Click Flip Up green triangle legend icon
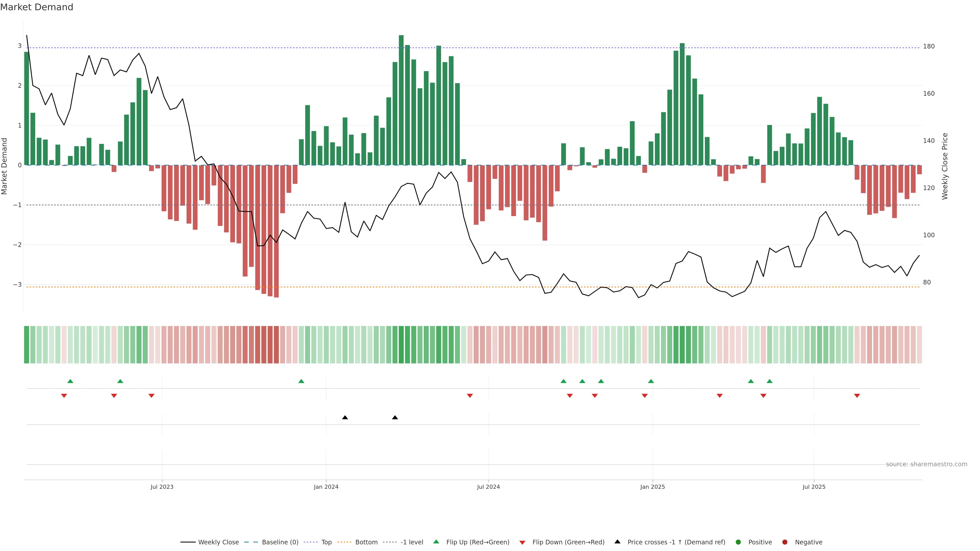The image size is (980, 551). click(x=436, y=542)
